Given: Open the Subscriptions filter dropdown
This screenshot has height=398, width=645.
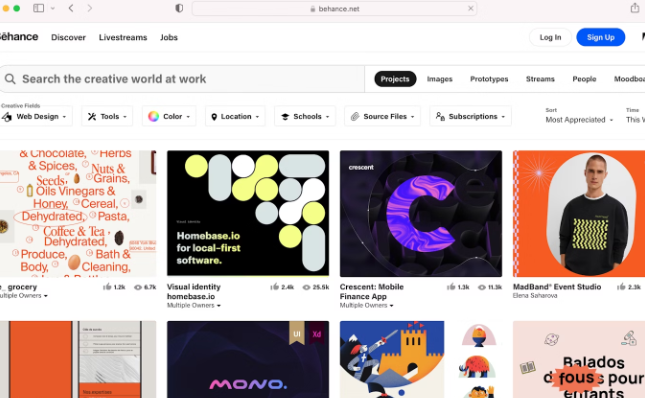Looking at the screenshot, I should tap(471, 116).
